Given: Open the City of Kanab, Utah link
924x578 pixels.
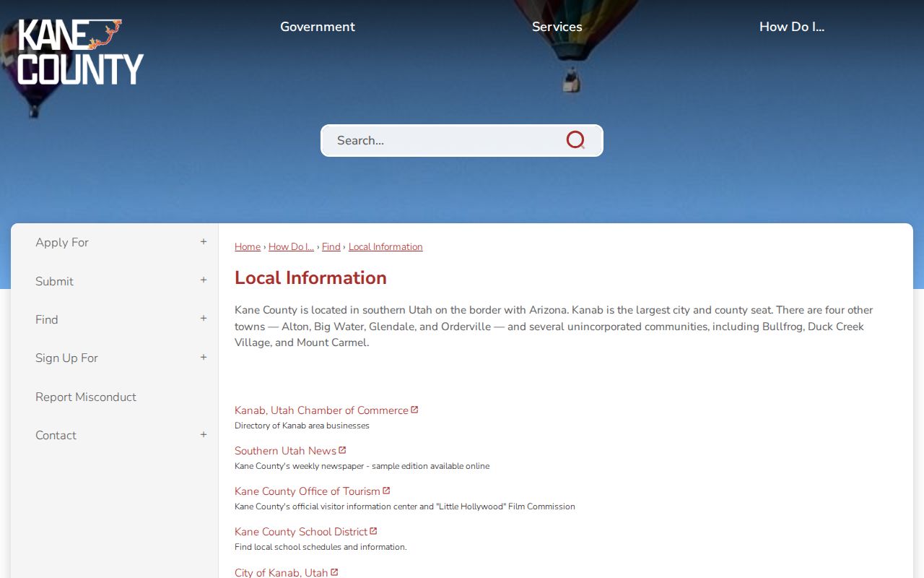Looking at the screenshot, I should 282,572.
